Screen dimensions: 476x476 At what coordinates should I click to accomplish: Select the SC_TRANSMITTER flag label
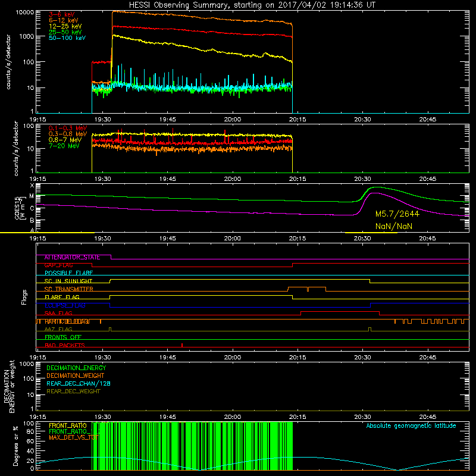[x=68, y=289]
